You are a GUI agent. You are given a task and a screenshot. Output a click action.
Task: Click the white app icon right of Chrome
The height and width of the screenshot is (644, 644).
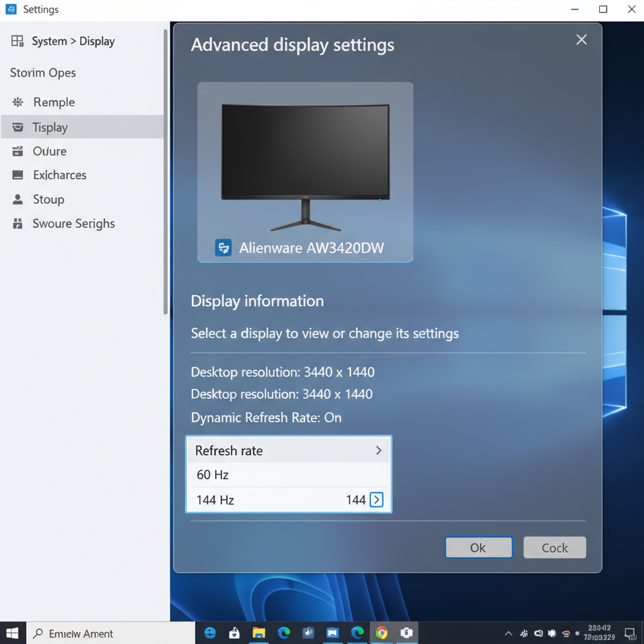click(406, 633)
